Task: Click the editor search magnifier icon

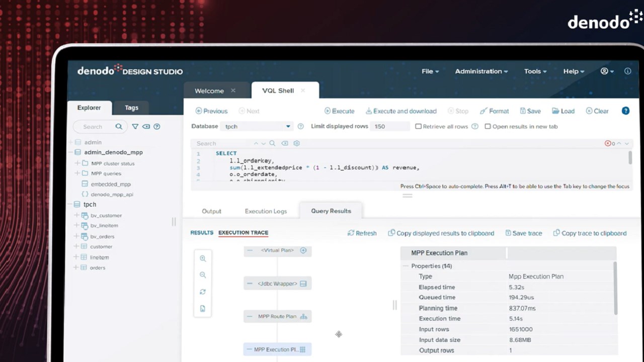Action: point(272,143)
